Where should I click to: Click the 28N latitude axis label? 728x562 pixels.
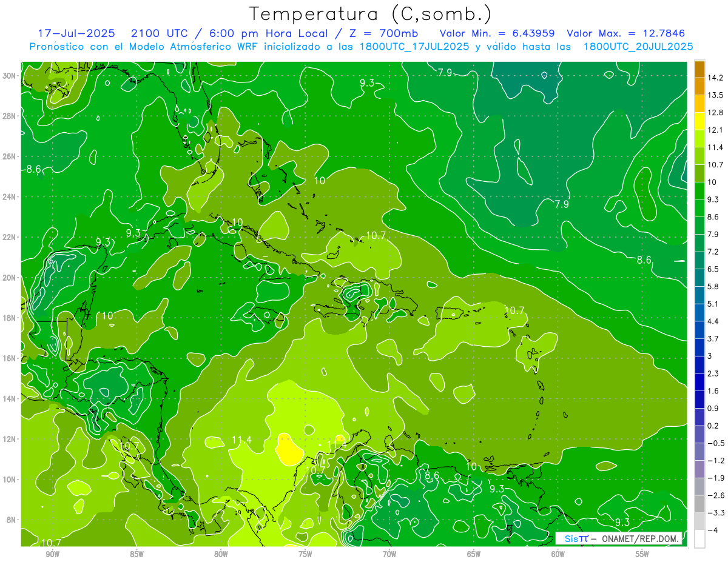10,116
